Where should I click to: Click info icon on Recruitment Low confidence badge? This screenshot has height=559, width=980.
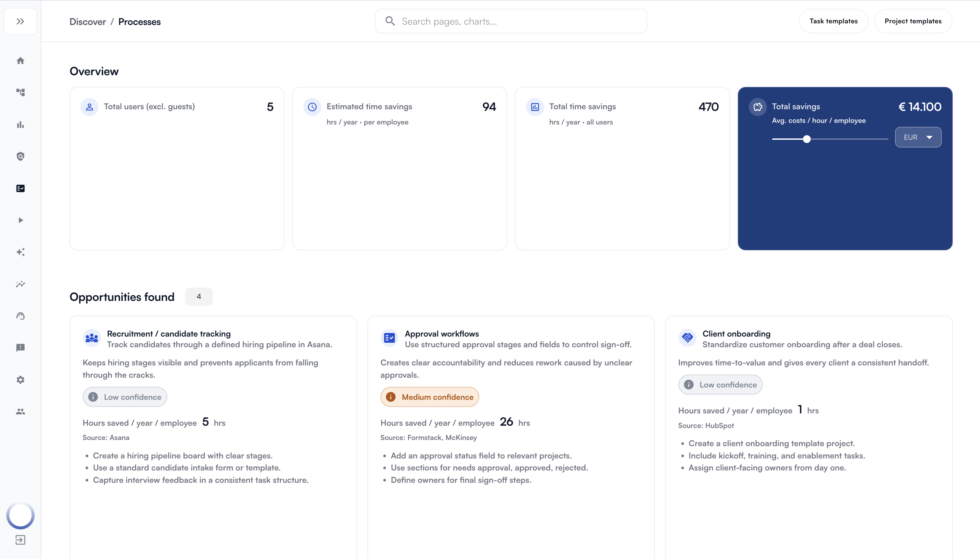pyautogui.click(x=93, y=397)
